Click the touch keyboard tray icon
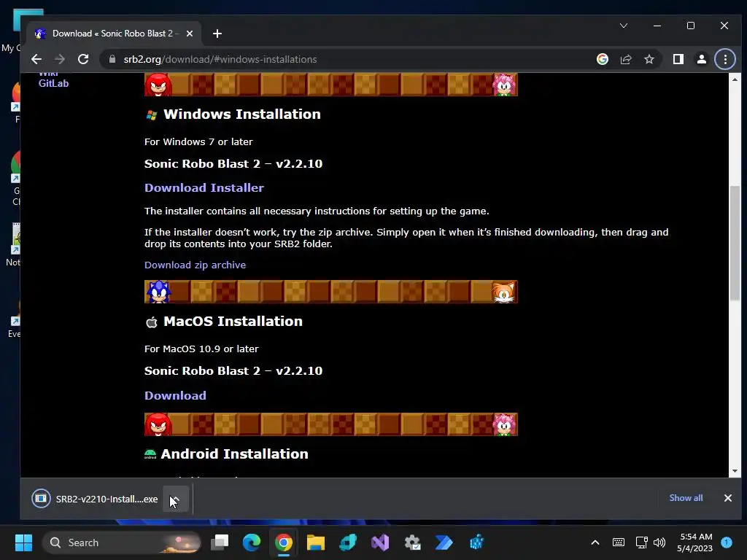 (x=619, y=542)
